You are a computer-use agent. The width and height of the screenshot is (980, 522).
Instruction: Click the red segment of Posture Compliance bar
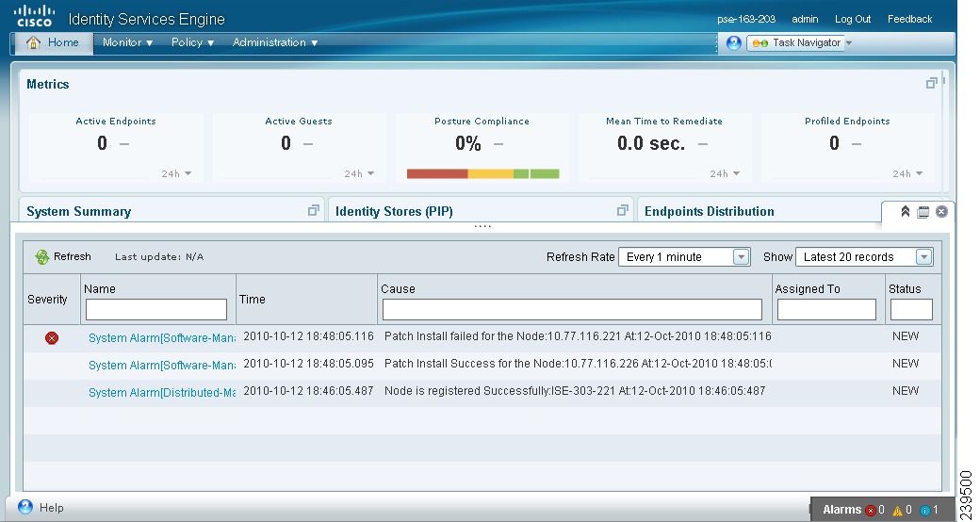437,173
